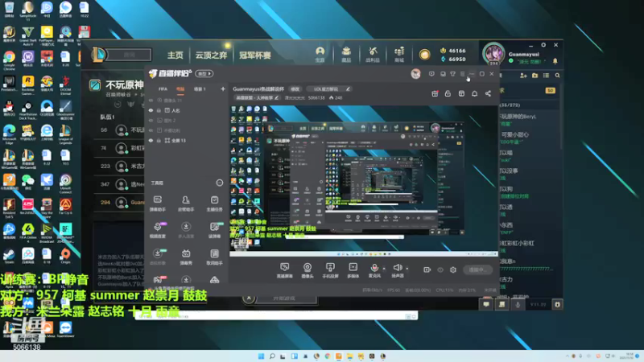This screenshot has height=362, width=644.
Task: Click the gift box icon with red dot
Action: pyautogui.click(x=435, y=93)
